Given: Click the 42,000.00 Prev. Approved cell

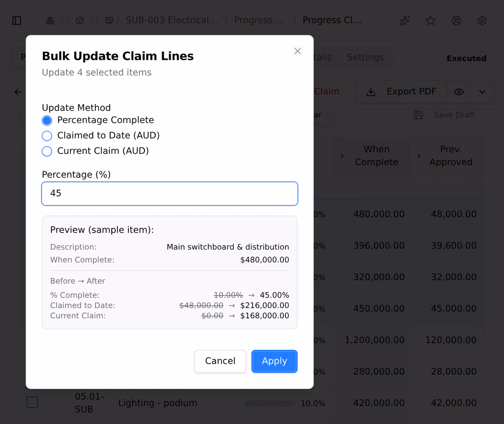Looking at the screenshot, I should (453, 403).
